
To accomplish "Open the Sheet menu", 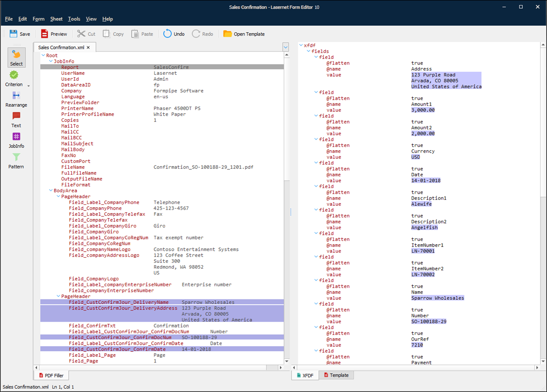I will [56, 19].
